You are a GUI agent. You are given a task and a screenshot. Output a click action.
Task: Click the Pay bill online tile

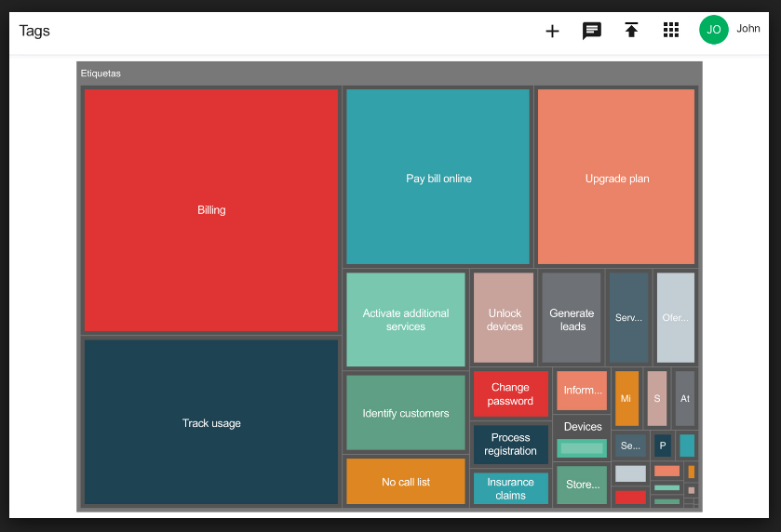[438, 178]
